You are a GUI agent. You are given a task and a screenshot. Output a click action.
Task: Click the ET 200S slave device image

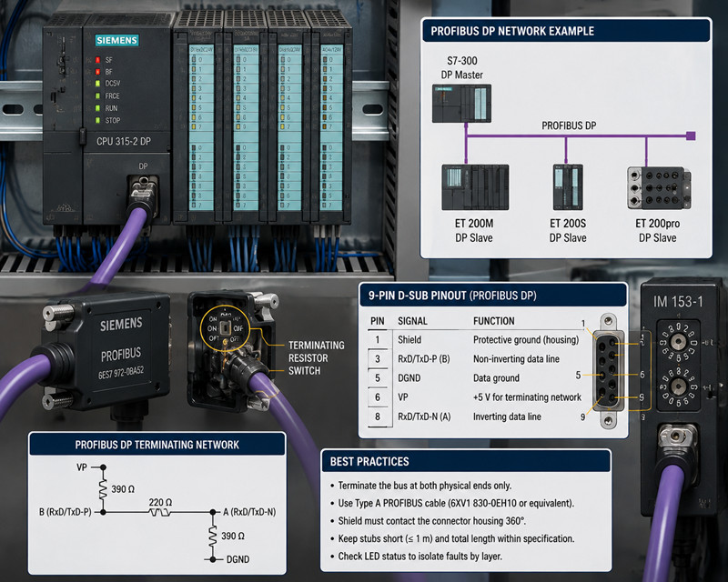[567, 187]
